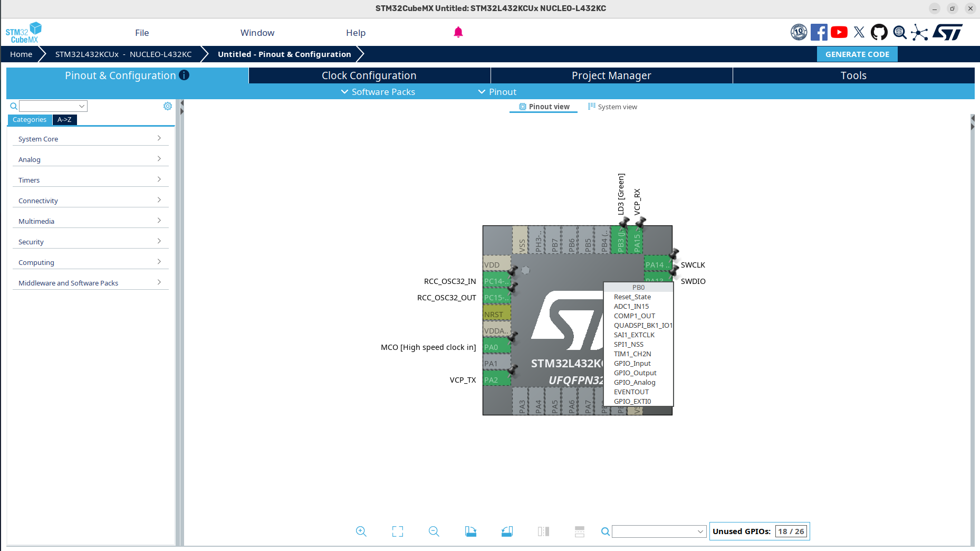Click the ST logo
980x551 pixels.
(948, 32)
